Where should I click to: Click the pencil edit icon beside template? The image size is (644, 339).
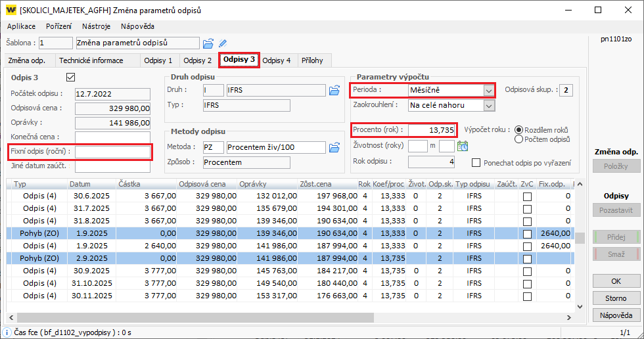coord(223,43)
